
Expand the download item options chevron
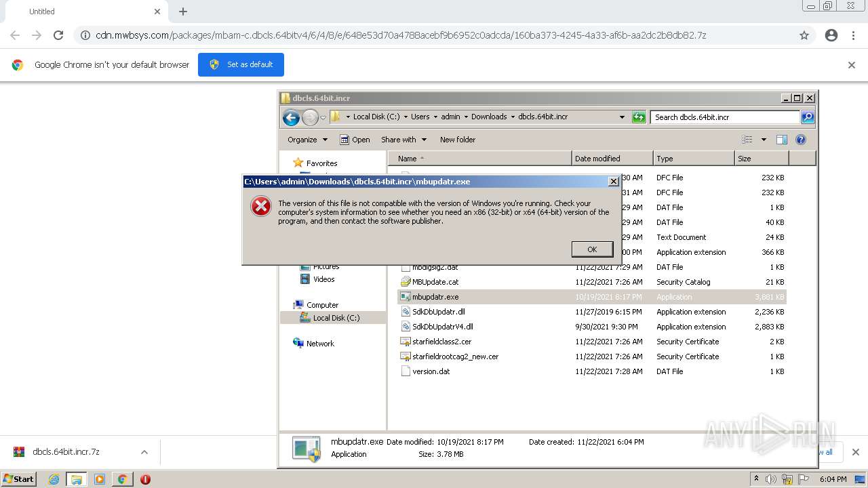point(144,452)
